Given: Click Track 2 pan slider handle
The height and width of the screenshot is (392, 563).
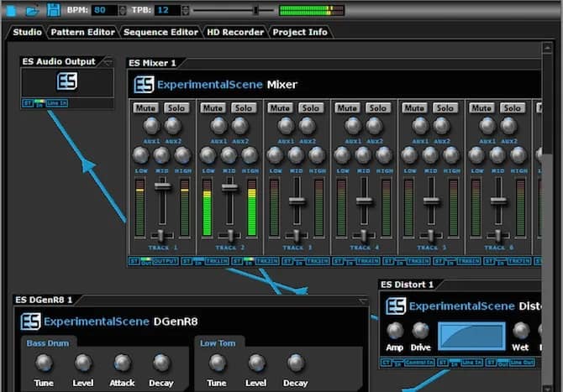Looking at the screenshot, I should [x=229, y=235].
